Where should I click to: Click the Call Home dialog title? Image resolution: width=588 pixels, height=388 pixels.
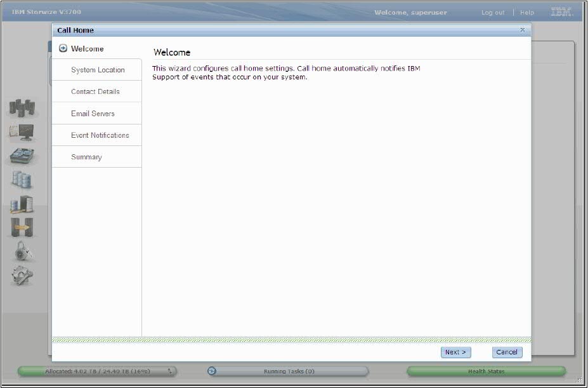(75, 30)
